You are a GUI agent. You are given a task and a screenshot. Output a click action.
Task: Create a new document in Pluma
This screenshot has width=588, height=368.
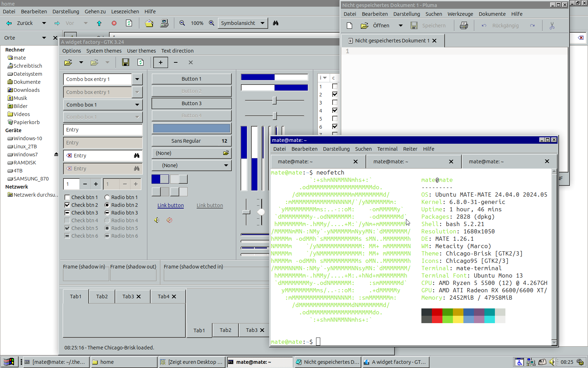pos(349,26)
